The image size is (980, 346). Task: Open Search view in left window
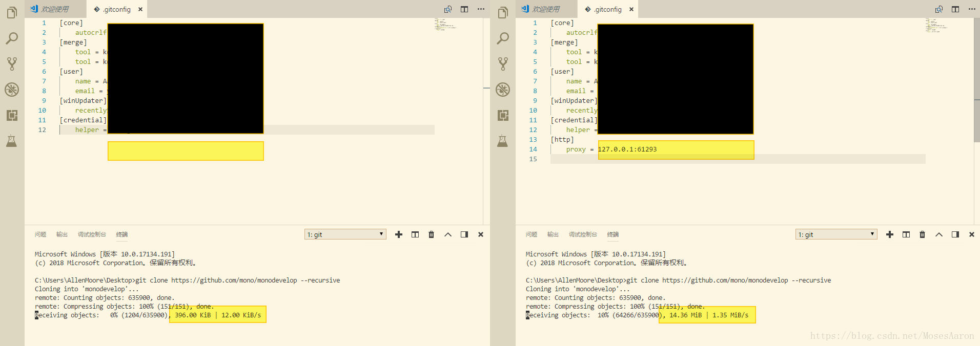pyautogui.click(x=12, y=38)
